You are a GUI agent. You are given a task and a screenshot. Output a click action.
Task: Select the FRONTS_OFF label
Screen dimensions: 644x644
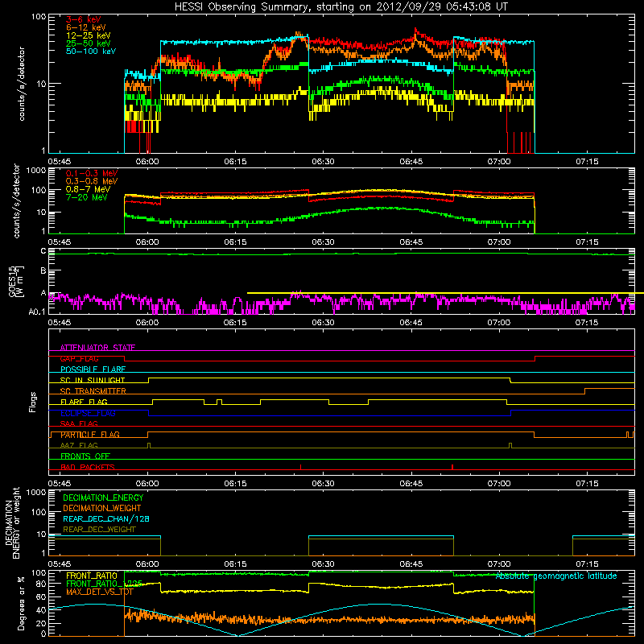click(x=85, y=456)
